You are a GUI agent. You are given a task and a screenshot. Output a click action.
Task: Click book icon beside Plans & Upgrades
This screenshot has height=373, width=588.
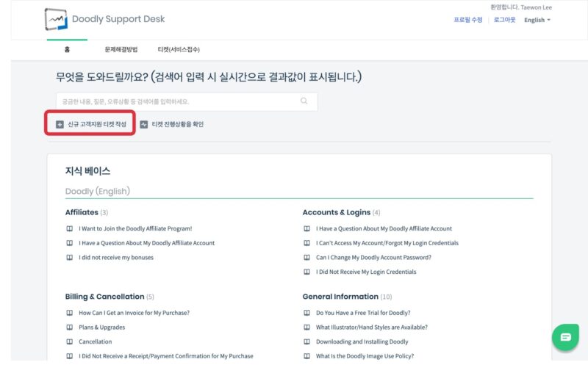click(x=69, y=327)
